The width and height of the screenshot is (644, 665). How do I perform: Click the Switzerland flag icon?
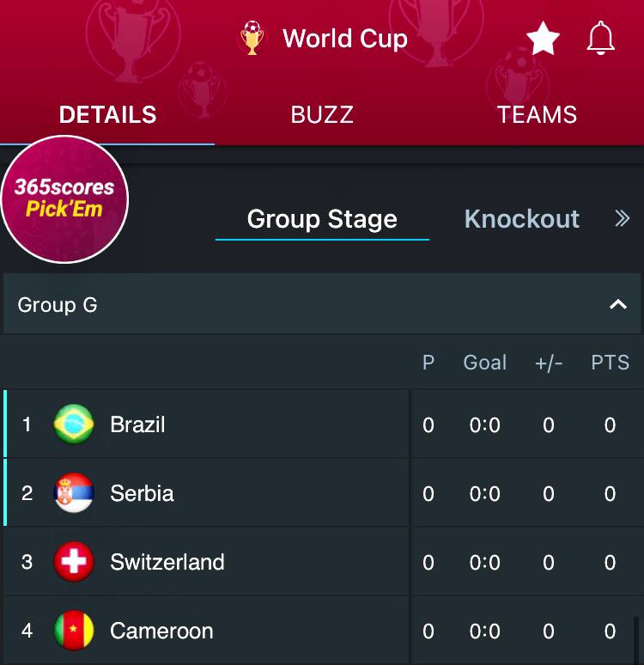[74, 562]
